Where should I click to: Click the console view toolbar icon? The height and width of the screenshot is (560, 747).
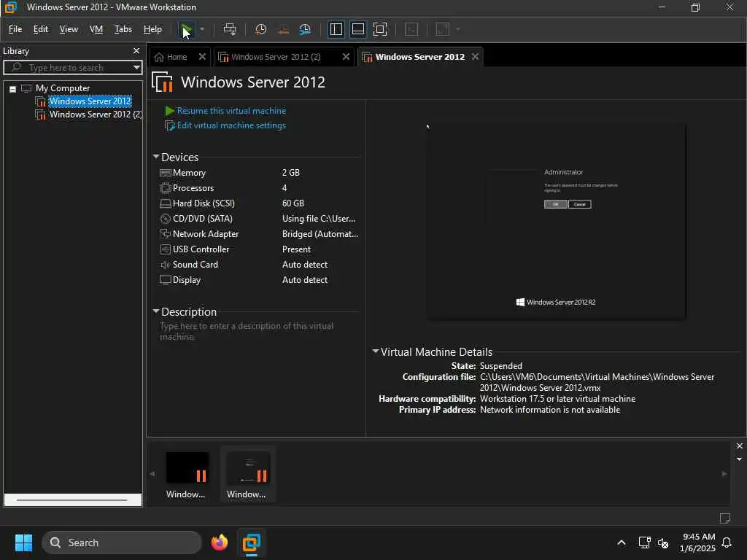coord(411,29)
